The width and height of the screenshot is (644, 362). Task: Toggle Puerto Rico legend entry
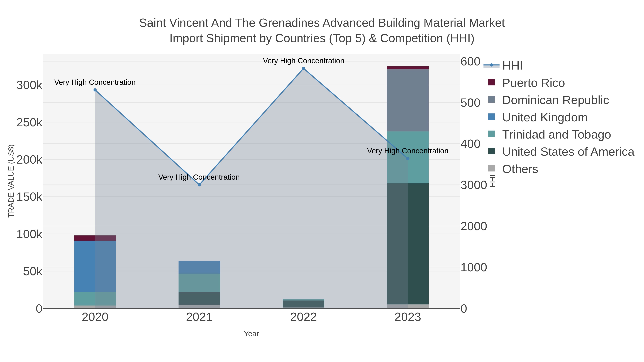(x=526, y=83)
